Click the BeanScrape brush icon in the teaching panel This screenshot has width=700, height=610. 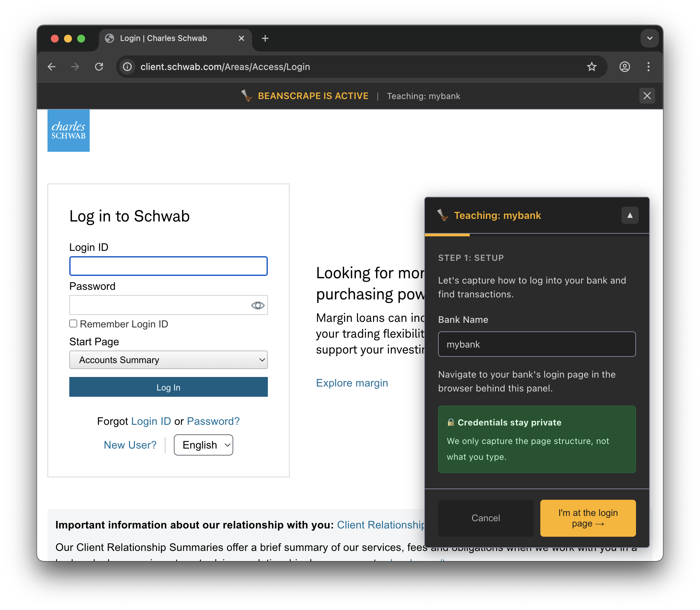[443, 215]
